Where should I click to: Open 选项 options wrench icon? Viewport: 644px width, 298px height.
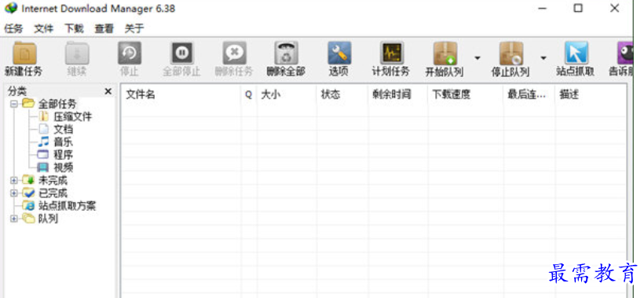click(338, 53)
